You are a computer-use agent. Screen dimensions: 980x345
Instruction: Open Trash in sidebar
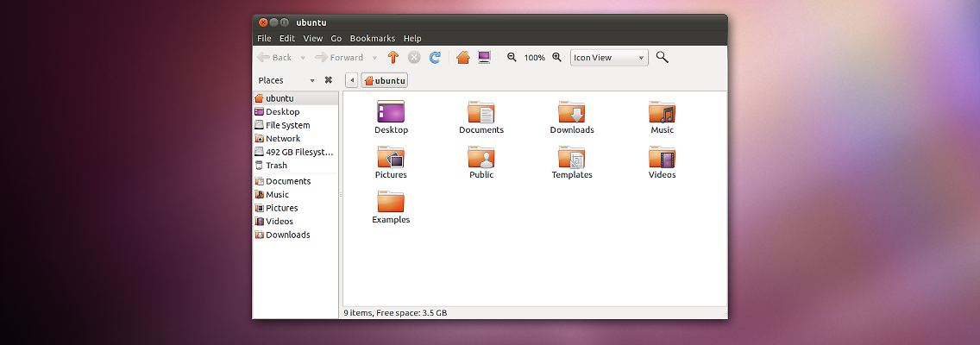tap(296, 166)
